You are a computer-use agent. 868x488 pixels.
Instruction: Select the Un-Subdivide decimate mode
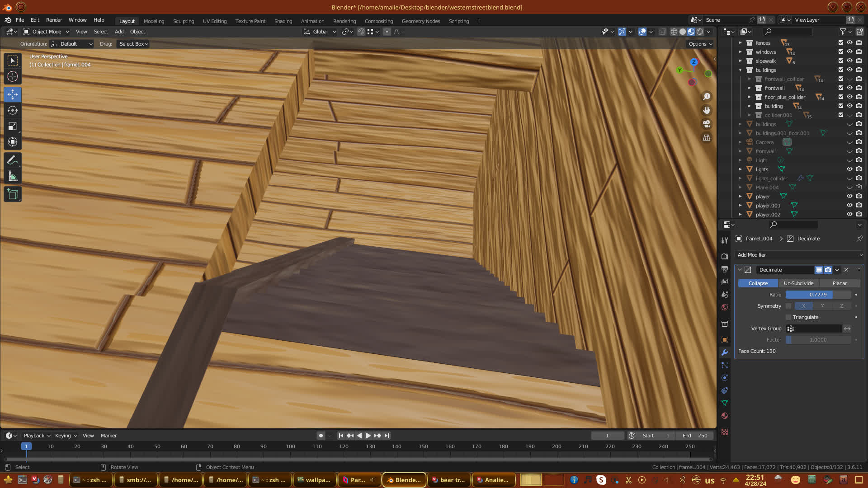798,283
